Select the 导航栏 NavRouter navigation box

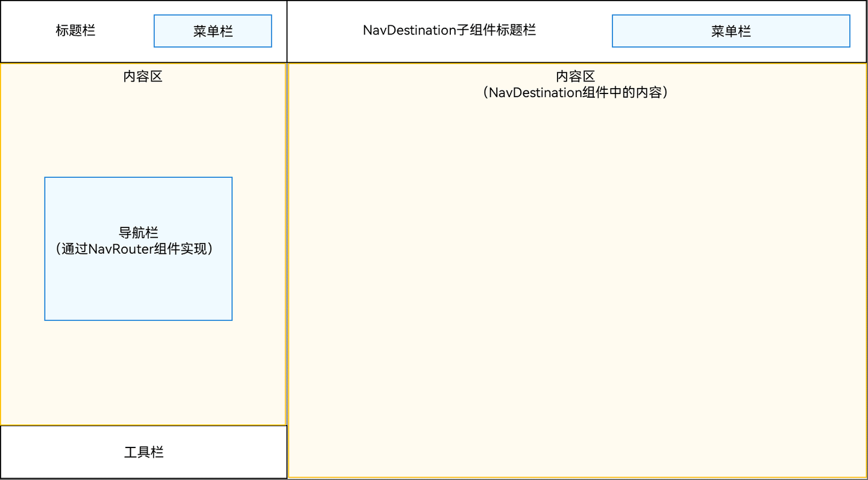[x=138, y=248]
